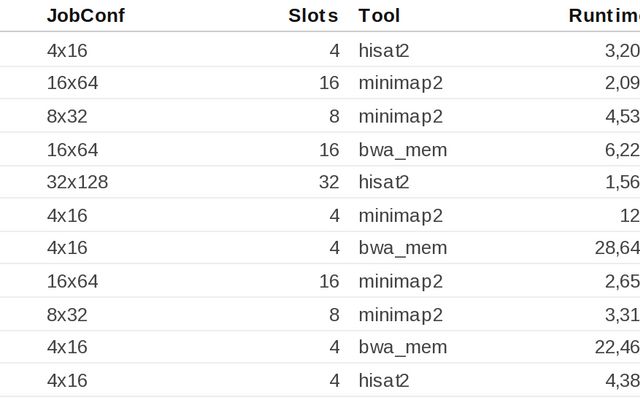Select hisat2 in the 4,38 runtime row
This screenshot has width=640, height=400.
[384, 380]
